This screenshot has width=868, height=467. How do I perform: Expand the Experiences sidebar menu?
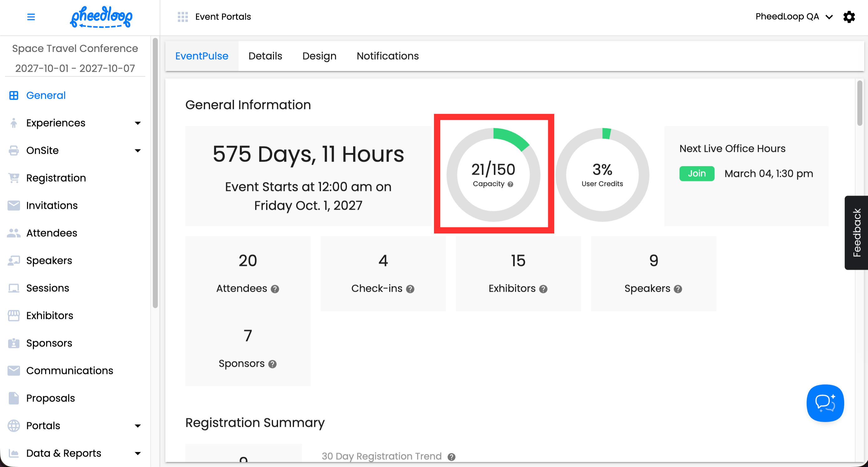137,123
